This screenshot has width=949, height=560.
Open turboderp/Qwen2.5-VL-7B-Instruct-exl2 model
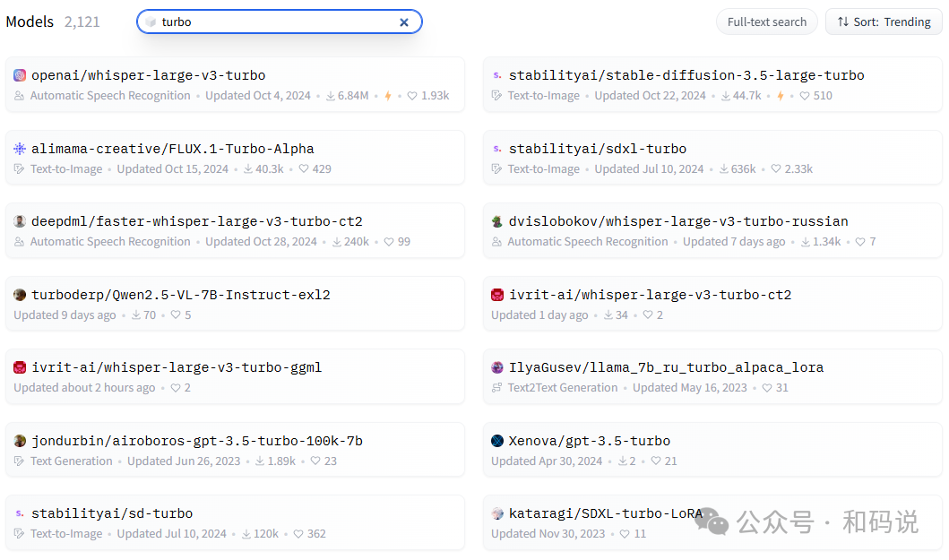(x=181, y=294)
